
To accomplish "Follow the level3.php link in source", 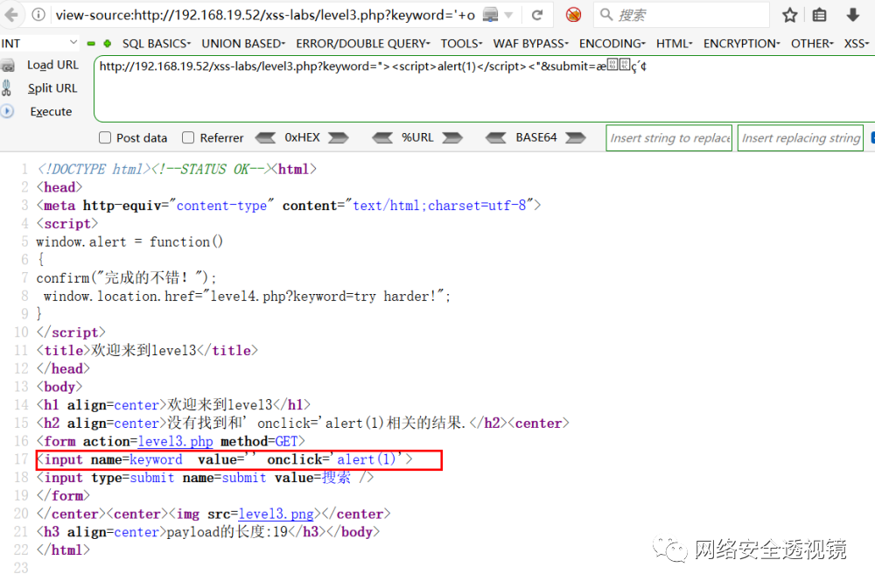I will (175, 441).
